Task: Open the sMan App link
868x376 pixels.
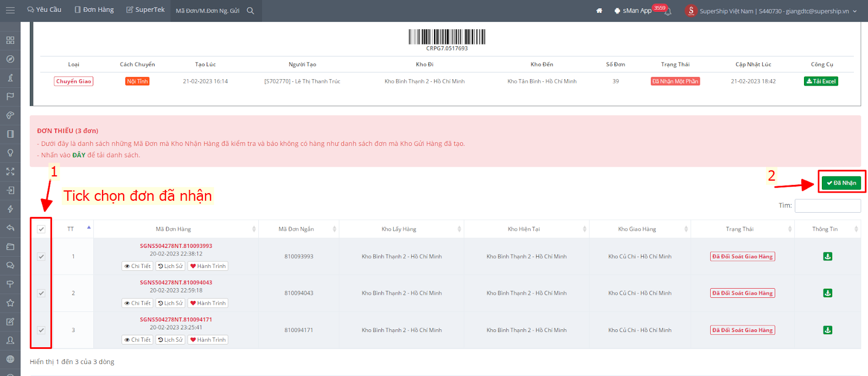Action: point(633,11)
